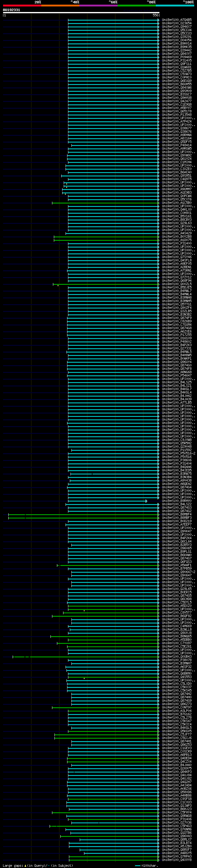The width and height of the screenshot is (197, 868).
Task: Click the UniRef100_A9V438 label
Action: [177, 481]
